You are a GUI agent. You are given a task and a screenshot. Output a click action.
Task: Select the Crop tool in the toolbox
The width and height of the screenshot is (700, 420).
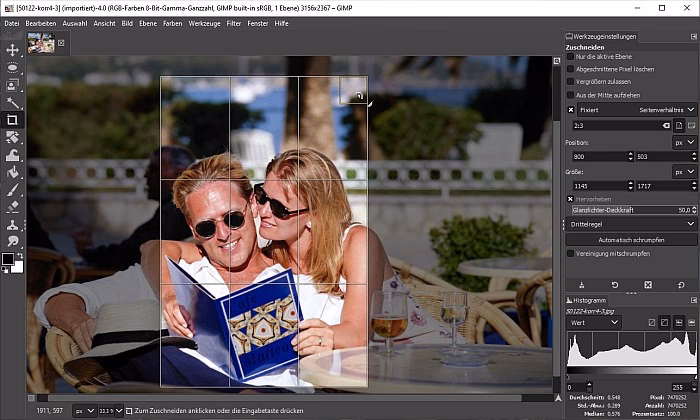click(x=14, y=119)
